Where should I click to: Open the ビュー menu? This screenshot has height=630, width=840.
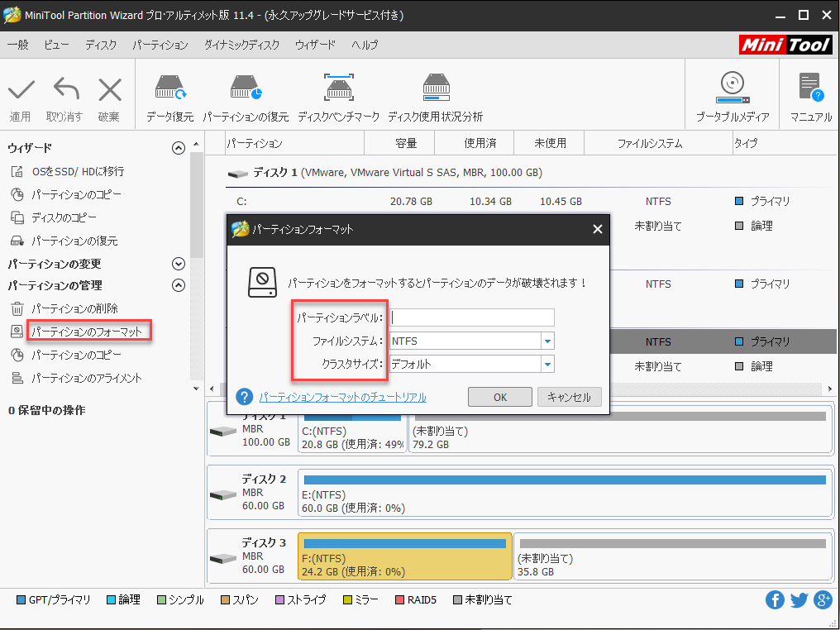tap(56, 45)
